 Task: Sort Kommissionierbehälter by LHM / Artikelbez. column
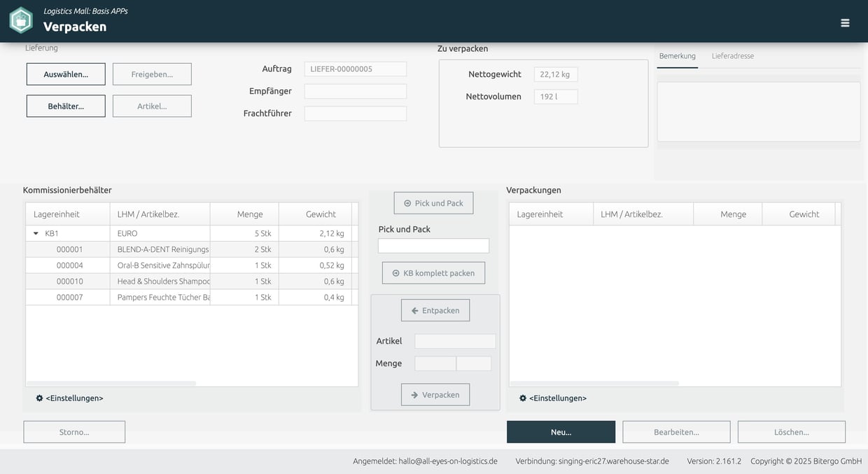160,214
